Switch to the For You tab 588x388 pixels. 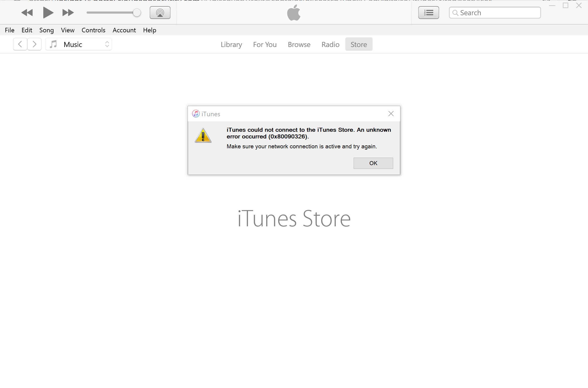tap(265, 44)
